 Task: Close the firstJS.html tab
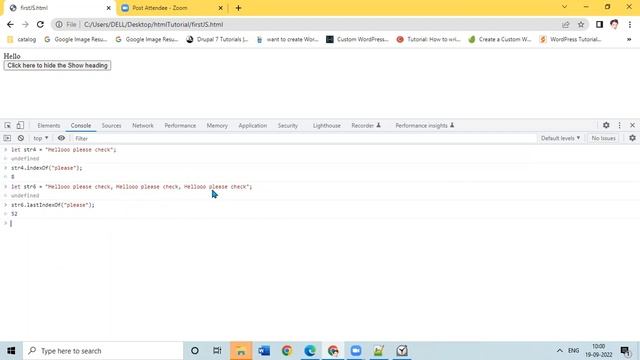click(109, 8)
